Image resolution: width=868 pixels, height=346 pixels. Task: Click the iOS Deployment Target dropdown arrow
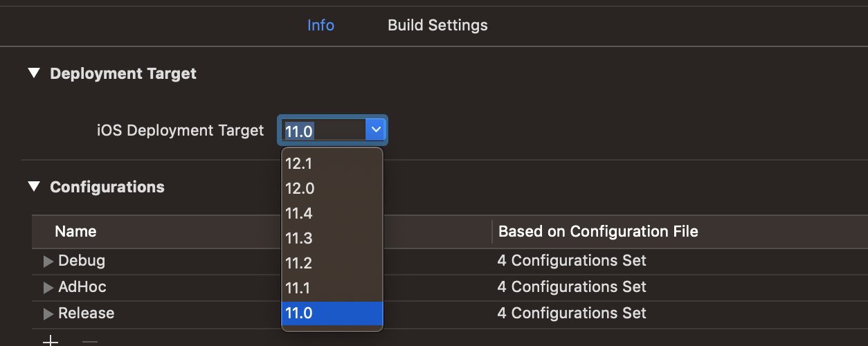375,129
